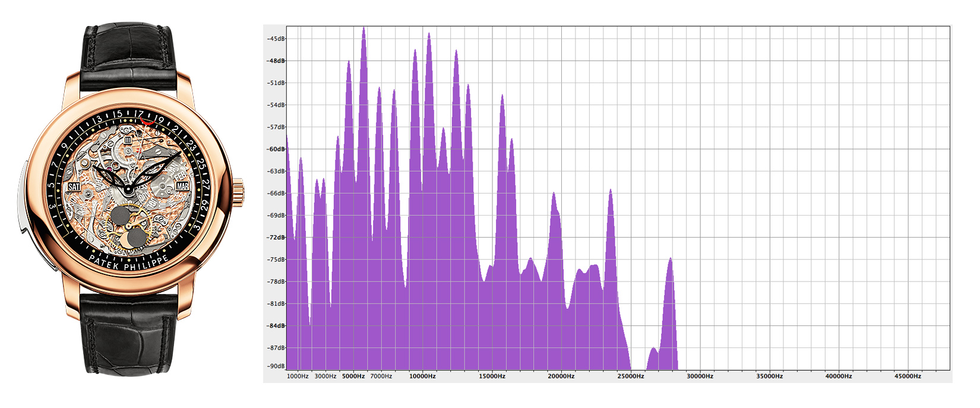Click the 1000Hz frequency label

298,376
